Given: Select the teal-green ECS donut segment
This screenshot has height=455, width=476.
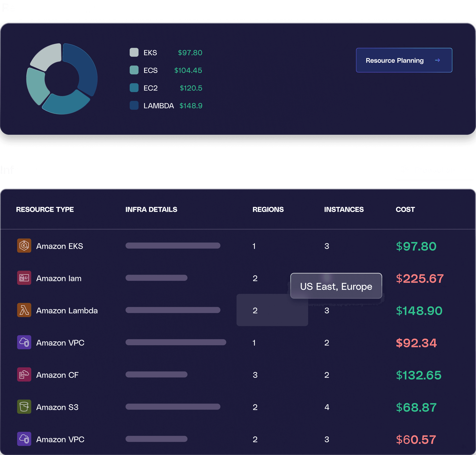Looking at the screenshot, I should 36,86.
